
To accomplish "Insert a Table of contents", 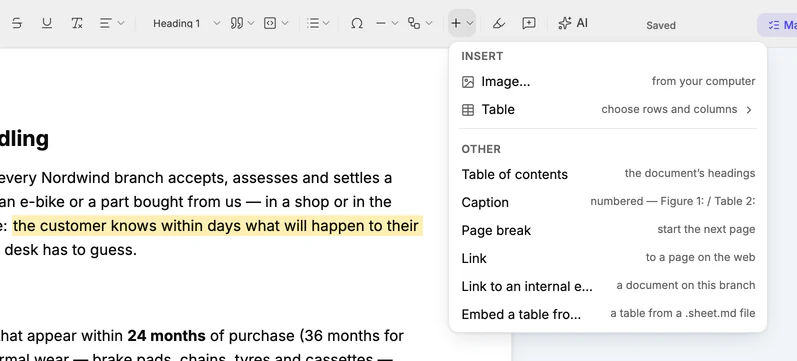I will 608,174.
